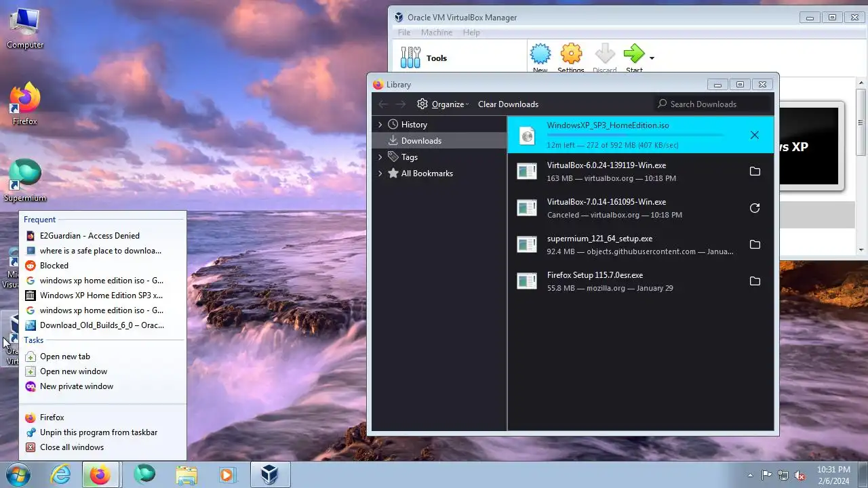Viewport: 868px width, 488px height.
Task: Expand All Bookmarks tree item
Action: pos(380,173)
